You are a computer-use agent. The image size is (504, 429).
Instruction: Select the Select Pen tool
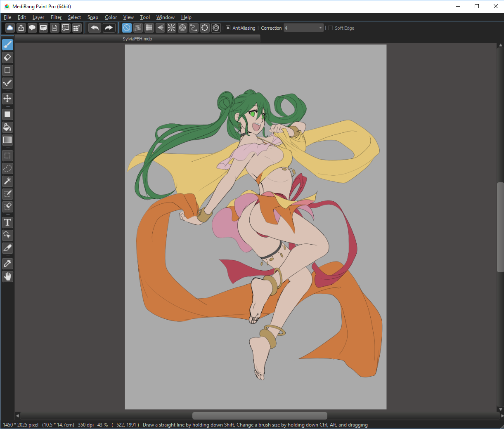7,194
